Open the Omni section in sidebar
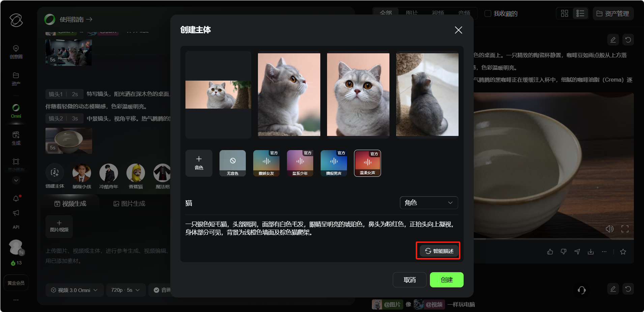Image resolution: width=644 pixels, height=312 pixels. click(16, 111)
